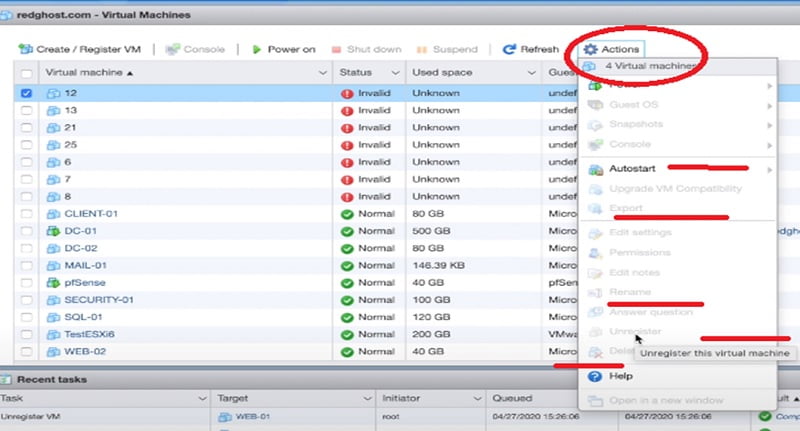
Task: Open the WEB-01 target link in tasks
Action: [253, 417]
